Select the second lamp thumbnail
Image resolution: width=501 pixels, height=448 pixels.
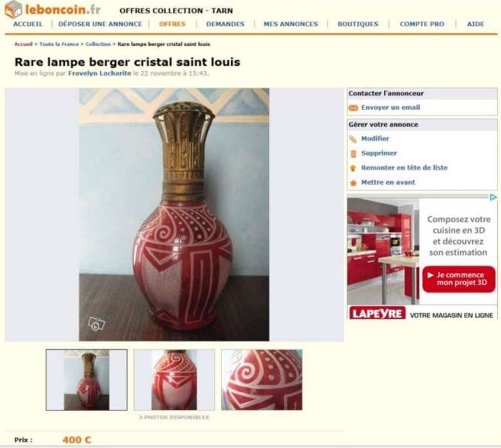click(x=174, y=380)
